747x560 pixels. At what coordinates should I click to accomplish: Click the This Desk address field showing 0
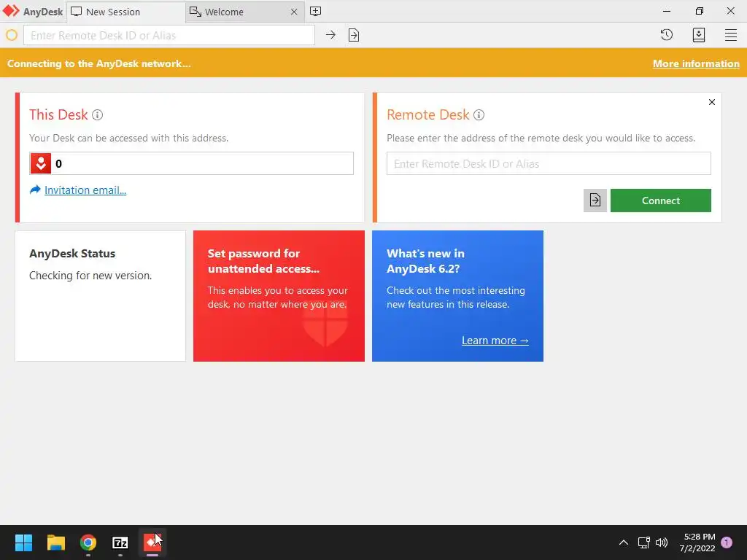(x=192, y=163)
